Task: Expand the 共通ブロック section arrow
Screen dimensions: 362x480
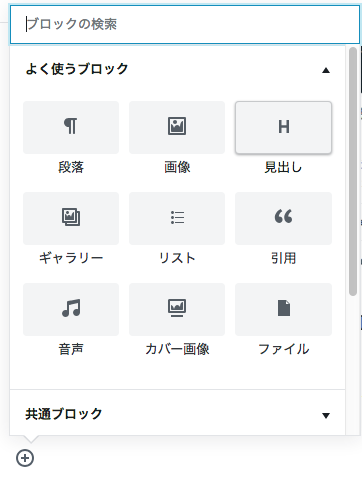Action: [x=326, y=415]
